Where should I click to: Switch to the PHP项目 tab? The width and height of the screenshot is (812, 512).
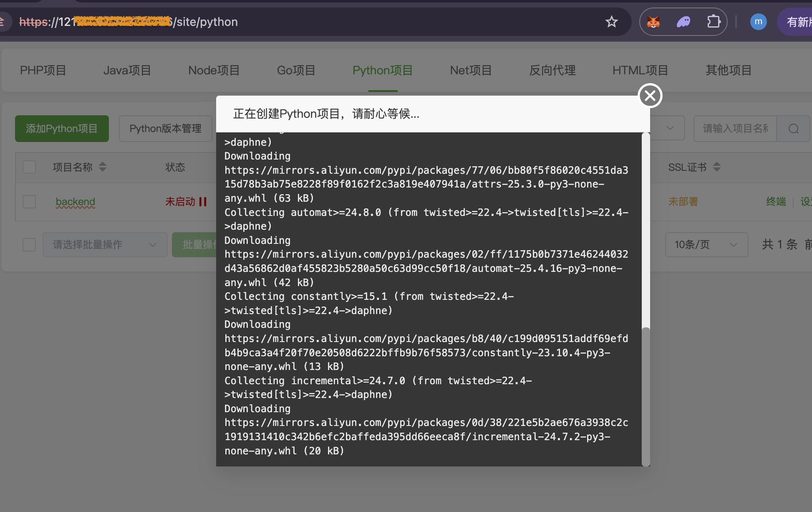click(43, 70)
